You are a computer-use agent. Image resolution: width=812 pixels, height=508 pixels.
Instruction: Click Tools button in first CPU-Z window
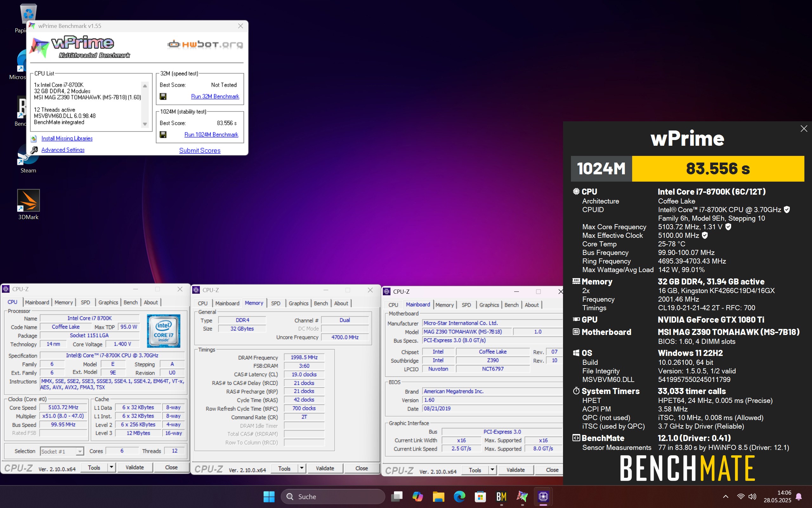(94, 467)
